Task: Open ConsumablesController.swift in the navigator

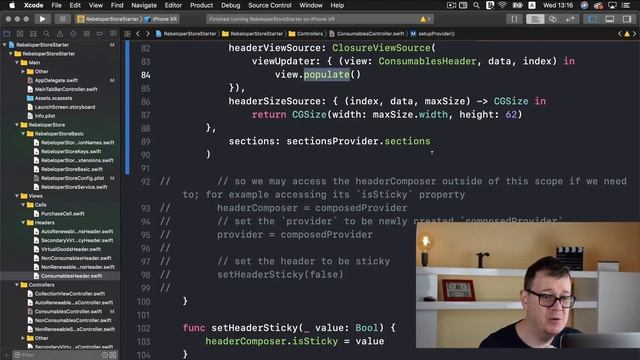Action: [68, 311]
